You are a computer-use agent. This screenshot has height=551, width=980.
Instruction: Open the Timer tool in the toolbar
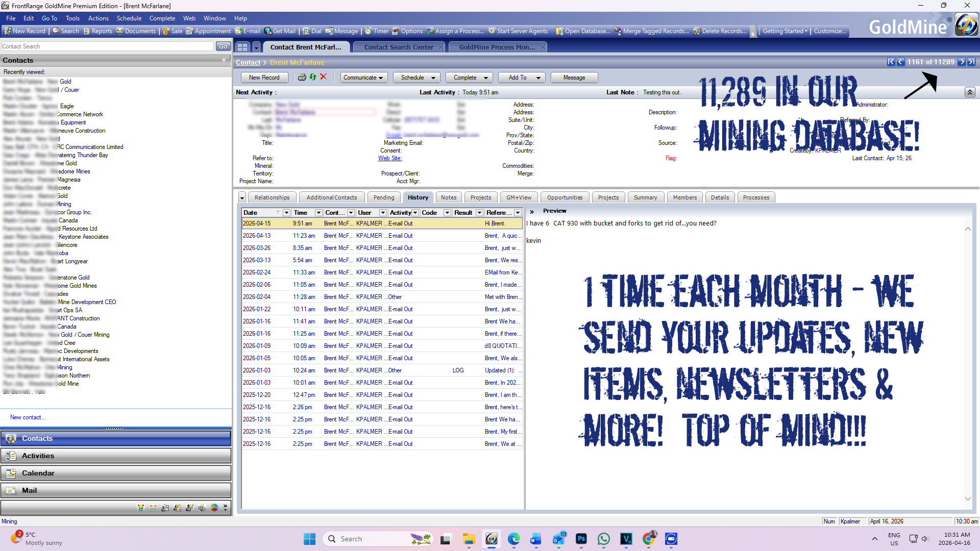377,31
